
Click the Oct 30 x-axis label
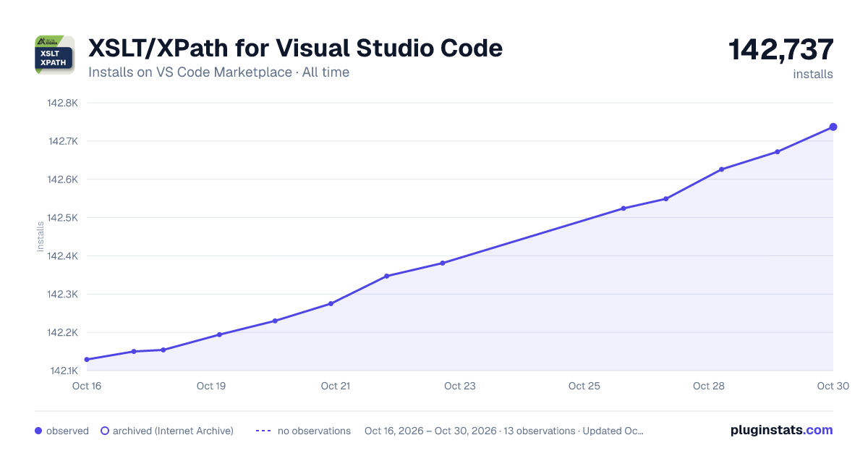(x=833, y=386)
